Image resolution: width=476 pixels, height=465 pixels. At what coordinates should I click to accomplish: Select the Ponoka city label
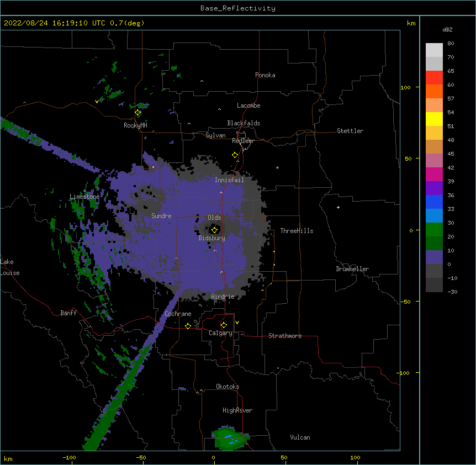pos(265,75)
